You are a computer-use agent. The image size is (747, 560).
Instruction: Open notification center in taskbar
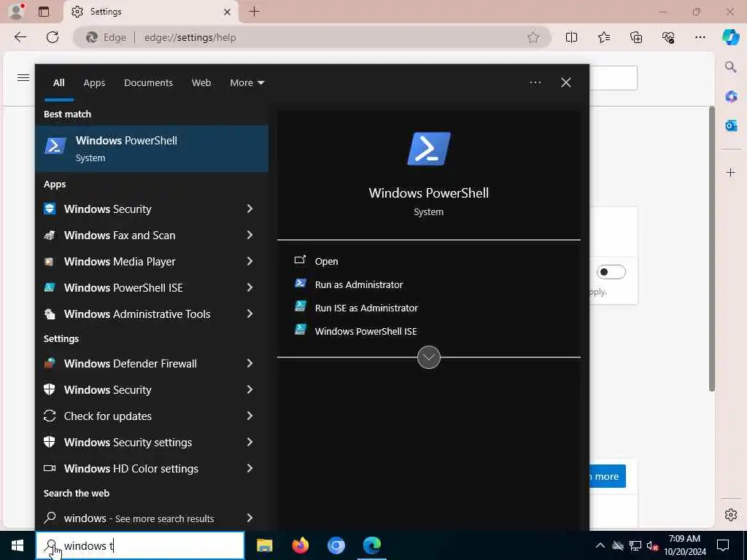pos(723,545)
